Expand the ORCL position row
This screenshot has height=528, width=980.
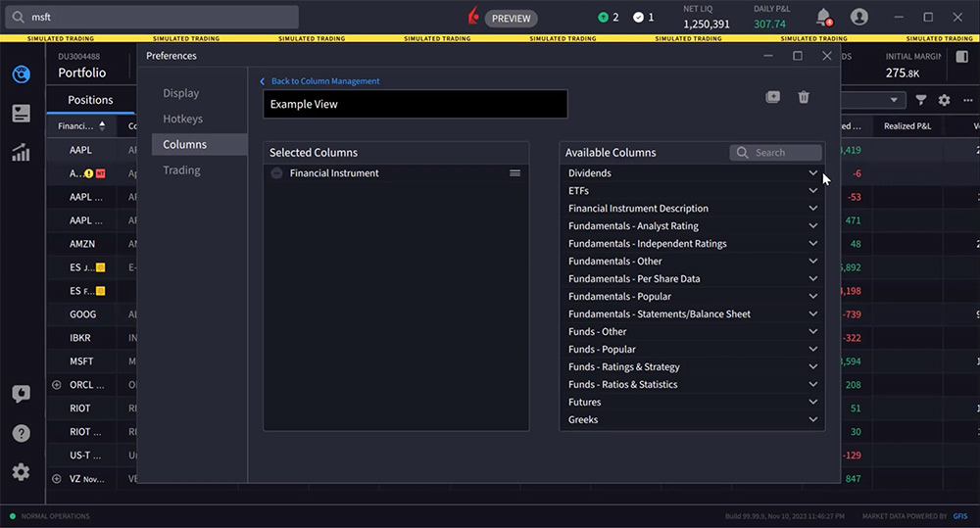click(56, 385)
